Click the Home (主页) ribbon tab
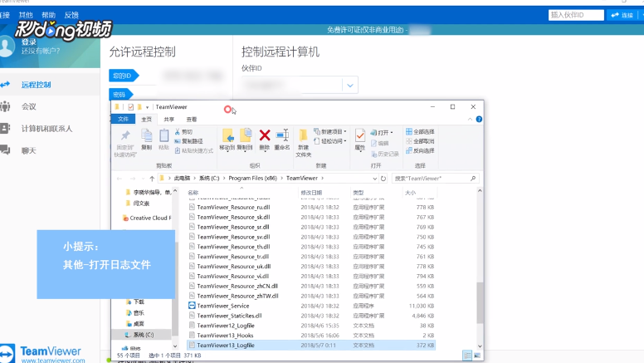644x363 pixels. click(x=147, y=120)
